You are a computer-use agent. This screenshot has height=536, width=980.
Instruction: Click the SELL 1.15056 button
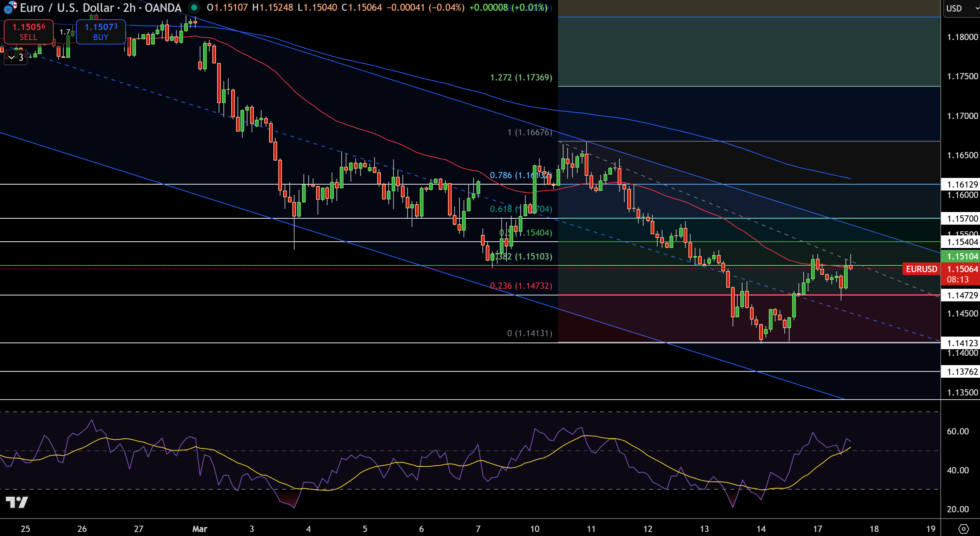coord(29,32)
